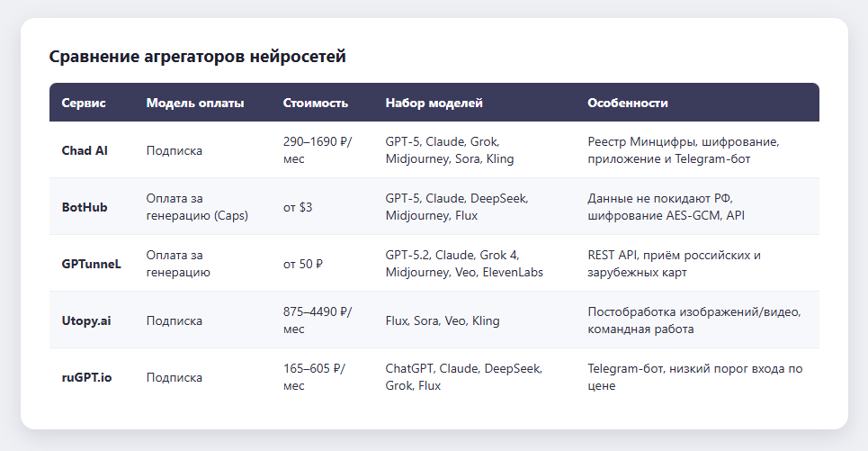
Task: Click the price '290–1690 ₽/мес'
Action: point(318,150)
